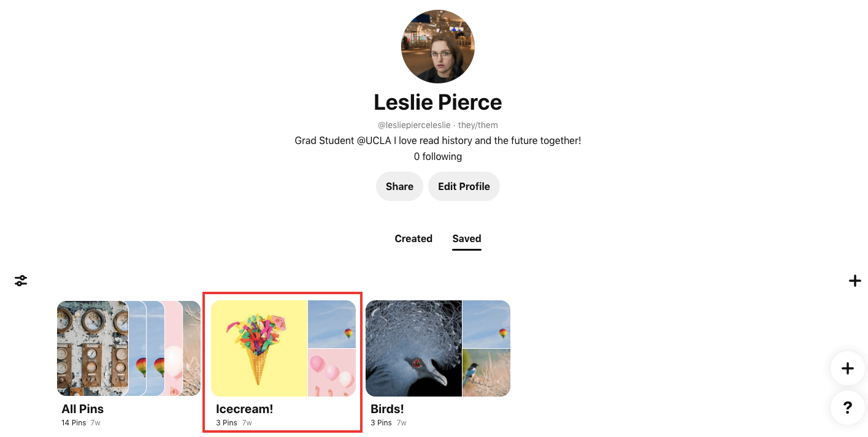
Task: Click the @lesliepierceleslie username text
Action: point(414,125)
